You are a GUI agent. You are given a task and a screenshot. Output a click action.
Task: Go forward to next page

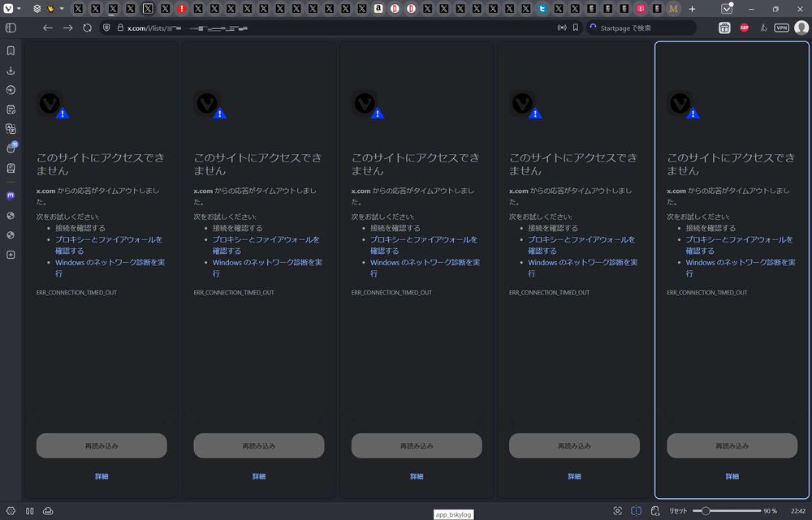point(68,28)
